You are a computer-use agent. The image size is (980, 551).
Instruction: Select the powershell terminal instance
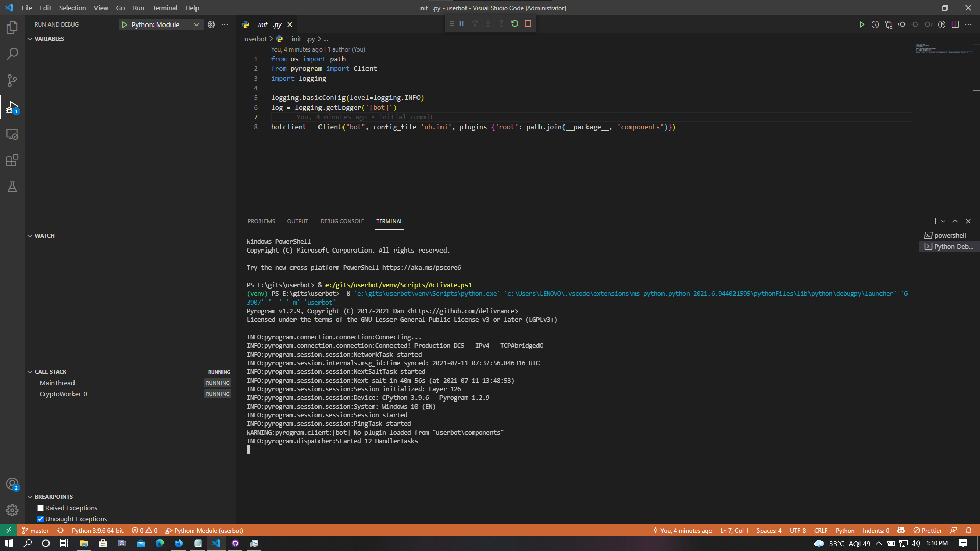tap(949, 235)
